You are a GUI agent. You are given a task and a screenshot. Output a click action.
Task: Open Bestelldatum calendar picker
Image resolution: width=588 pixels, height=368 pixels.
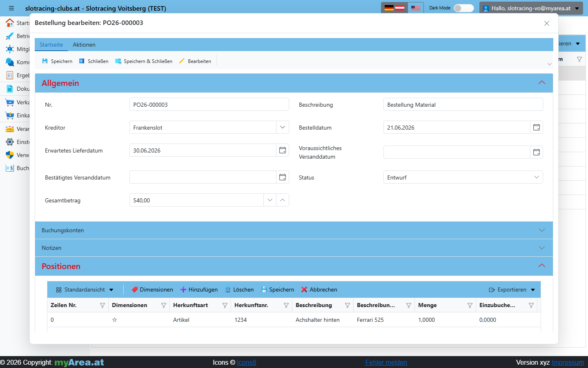click(537, 128)
